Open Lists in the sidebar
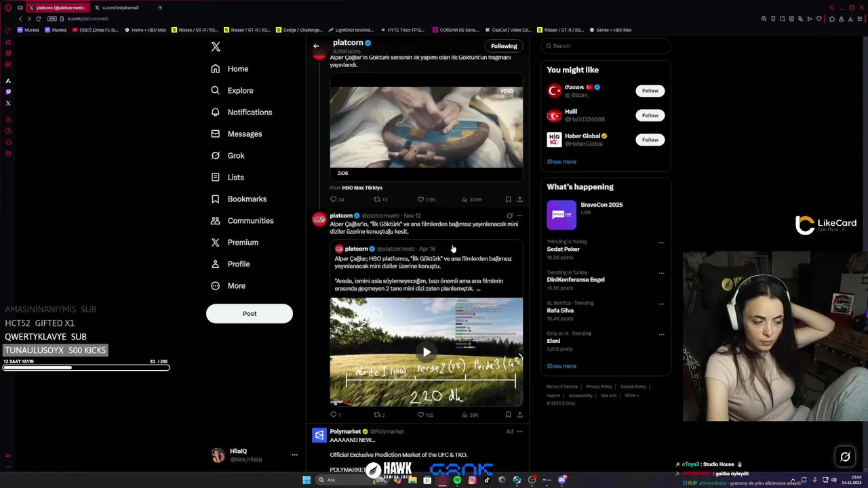Screen dimensions: 868x488 click(x=227, y=178)
